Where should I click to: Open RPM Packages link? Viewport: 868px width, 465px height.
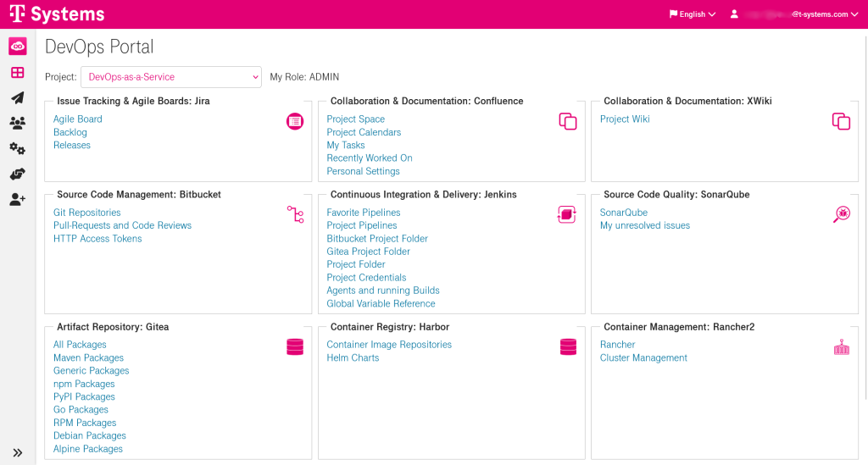[85, 423]
